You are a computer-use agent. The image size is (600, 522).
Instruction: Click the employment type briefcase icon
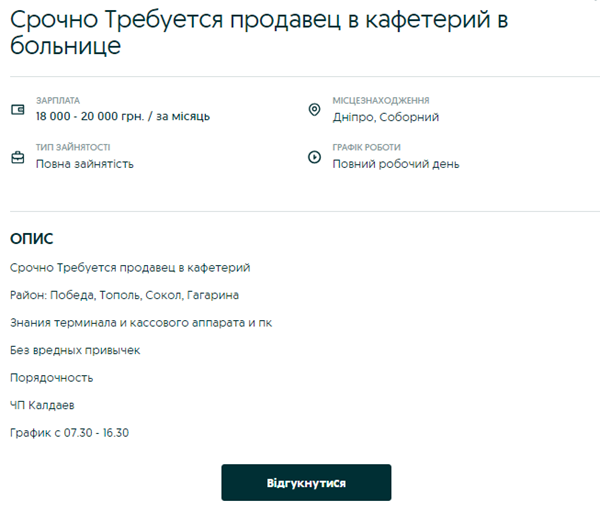click(x=17, y=157)
